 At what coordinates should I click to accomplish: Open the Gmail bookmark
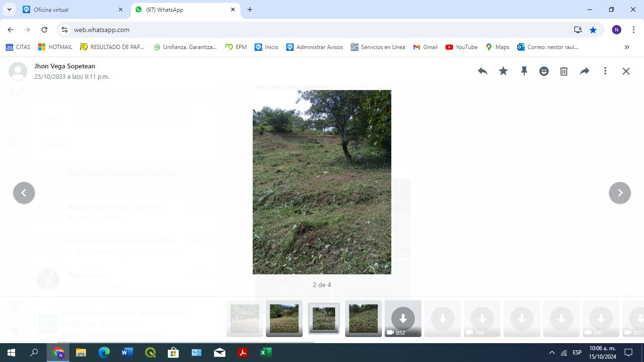pos(425,47)
